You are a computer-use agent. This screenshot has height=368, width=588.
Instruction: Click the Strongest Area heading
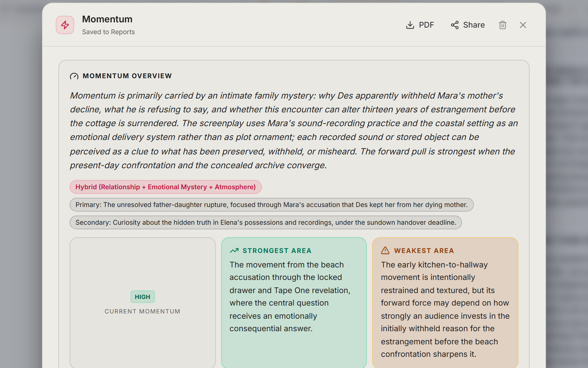(277, 251)
